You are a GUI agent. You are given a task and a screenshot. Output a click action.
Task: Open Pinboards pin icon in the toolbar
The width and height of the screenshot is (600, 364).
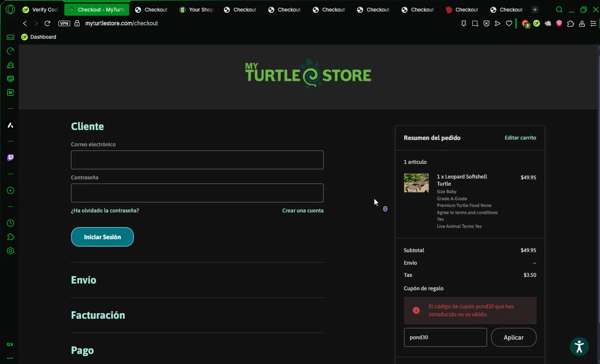[x=464, y=24]
